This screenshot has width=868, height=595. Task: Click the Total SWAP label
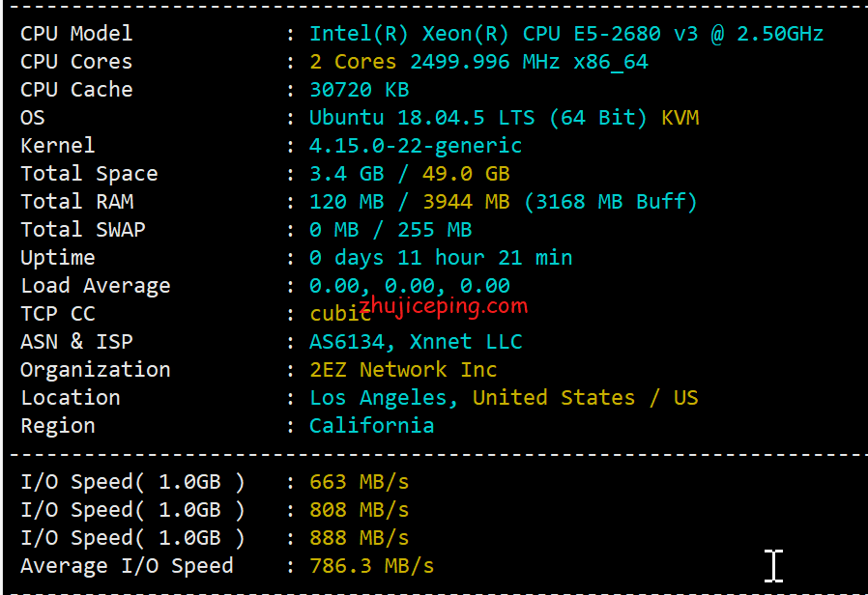point(83,230)
